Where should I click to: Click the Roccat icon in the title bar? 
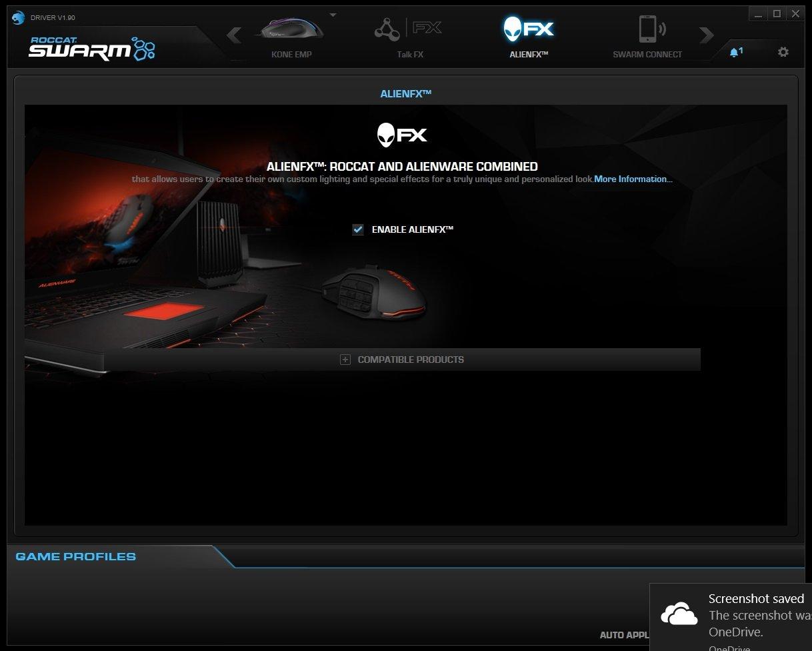click(x=19, y=17)
